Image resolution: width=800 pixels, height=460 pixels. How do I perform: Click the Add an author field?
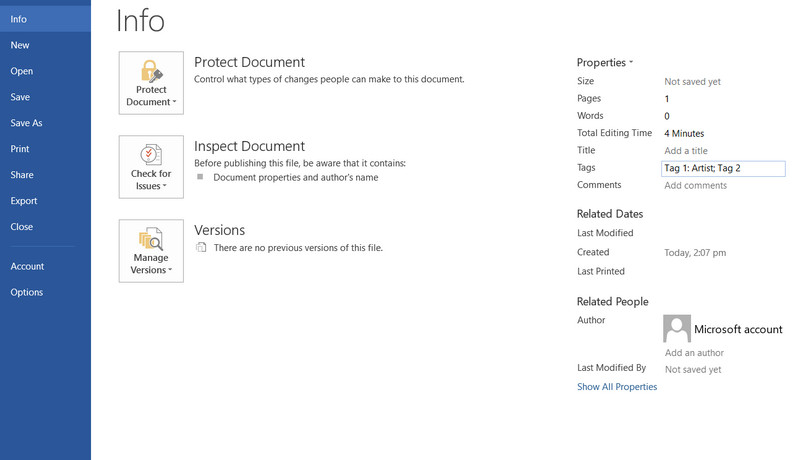[x=694, y=352]
